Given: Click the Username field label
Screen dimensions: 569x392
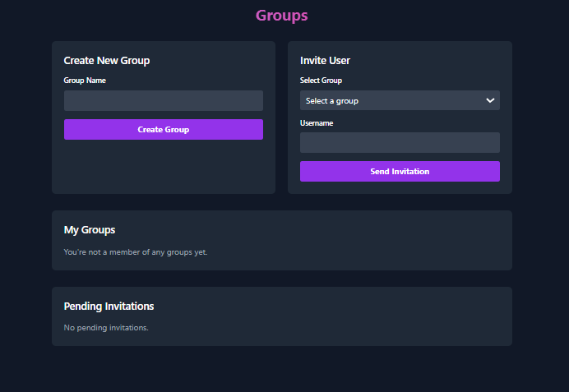Looking at the screenshot, I should (317, 123).
